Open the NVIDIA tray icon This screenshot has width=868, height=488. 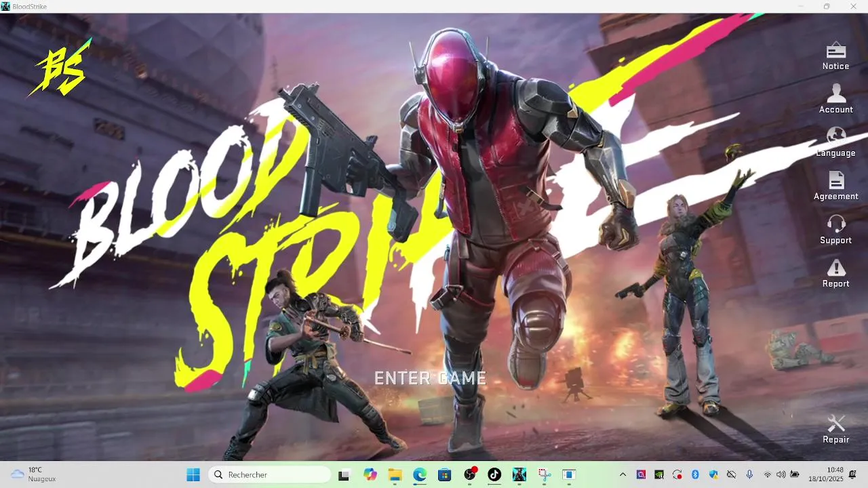tap(659, 474)
